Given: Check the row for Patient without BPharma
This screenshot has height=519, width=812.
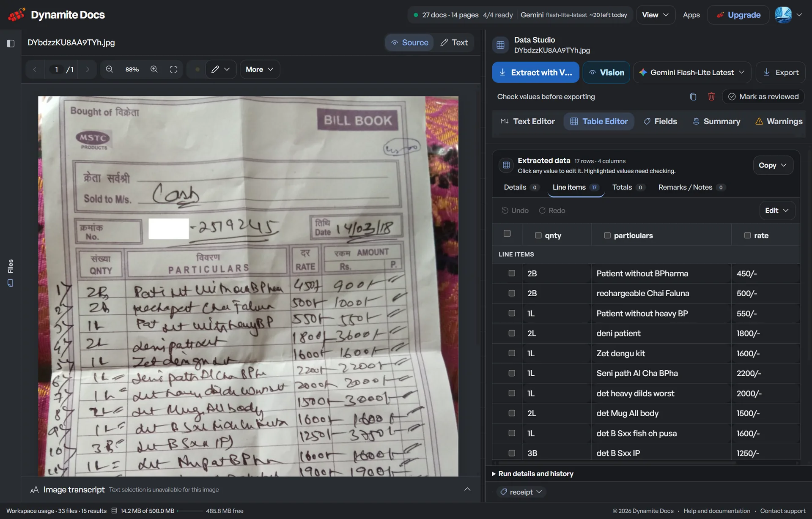Looking at the screenshot, I should tap(512, 273).
